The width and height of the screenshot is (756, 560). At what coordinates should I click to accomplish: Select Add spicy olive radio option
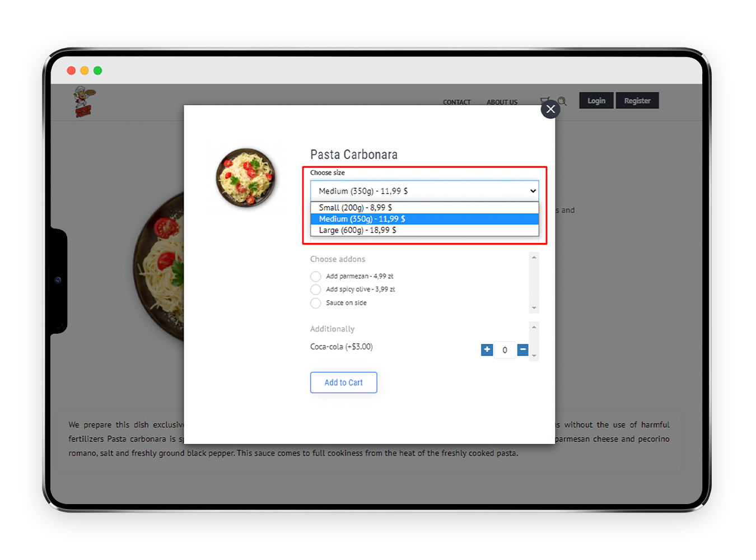coord(316,290)
